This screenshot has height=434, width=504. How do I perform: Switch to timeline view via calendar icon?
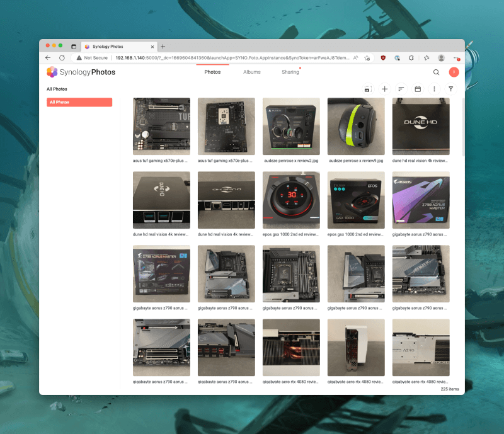418,89
